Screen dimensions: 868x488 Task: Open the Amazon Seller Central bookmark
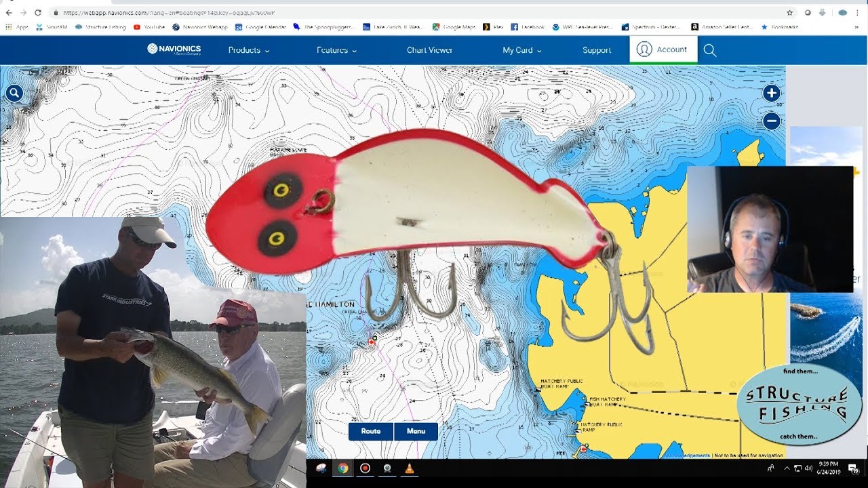(x=722, y=27)
